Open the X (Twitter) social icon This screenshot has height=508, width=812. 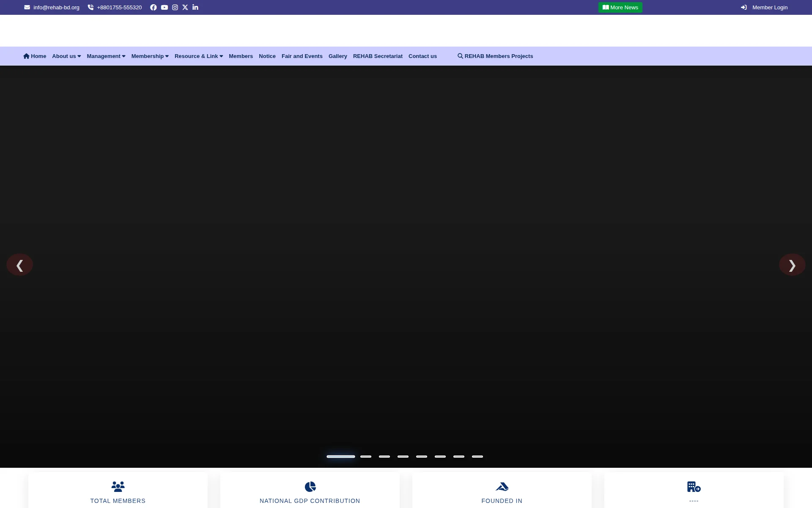[x=185, y=7]
